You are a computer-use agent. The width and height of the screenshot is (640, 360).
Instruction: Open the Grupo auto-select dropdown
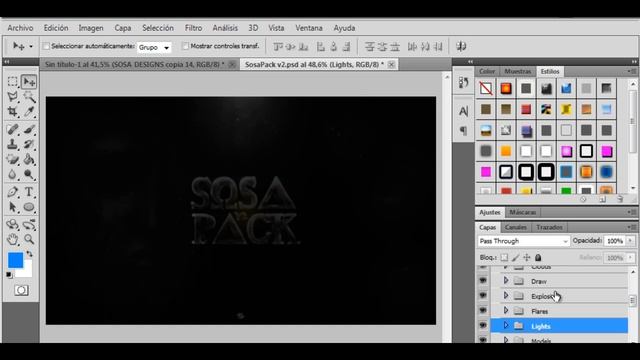point(154,47)
